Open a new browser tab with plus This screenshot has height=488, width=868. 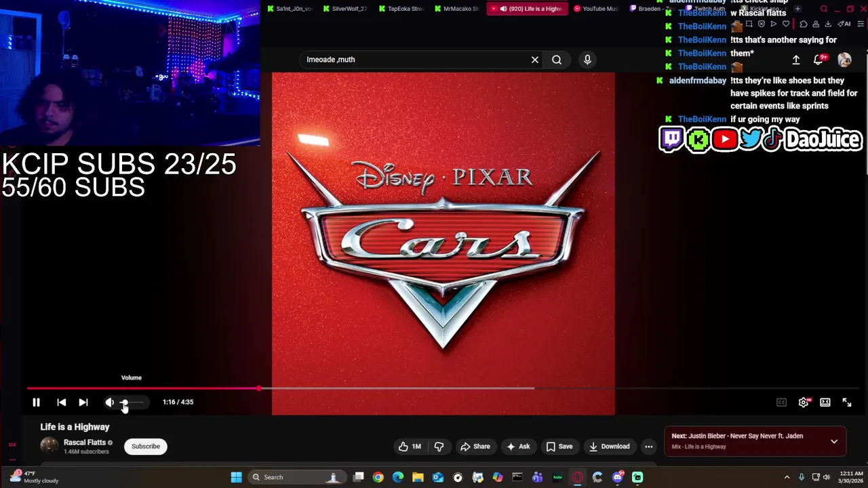[797, 9]
